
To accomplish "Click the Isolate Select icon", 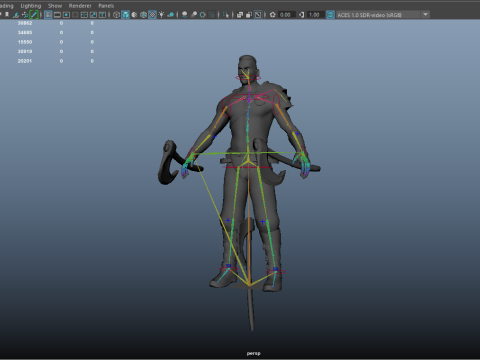I will 226,15.
